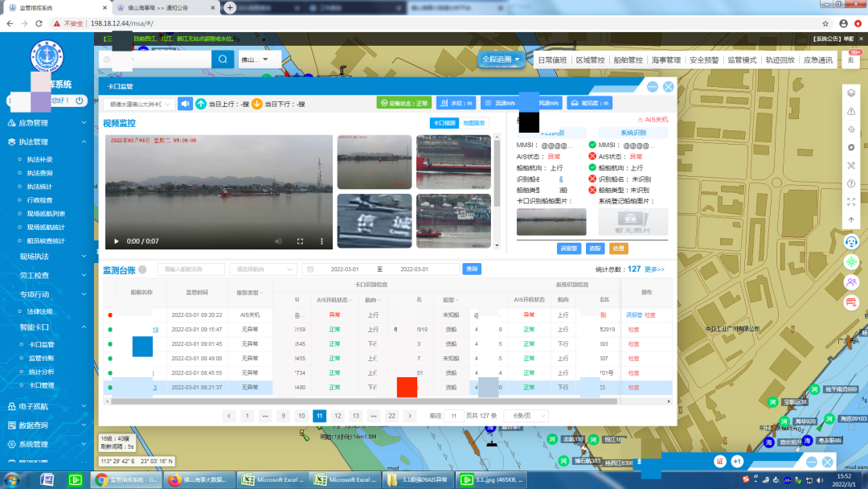This screenshot has width=868, height=489.
Task: Click the orange 处理 button
Action: (618, 249)
